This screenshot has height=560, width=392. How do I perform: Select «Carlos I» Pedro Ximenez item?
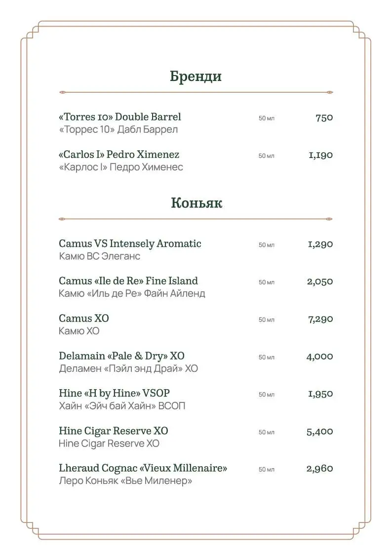[119, 154]
